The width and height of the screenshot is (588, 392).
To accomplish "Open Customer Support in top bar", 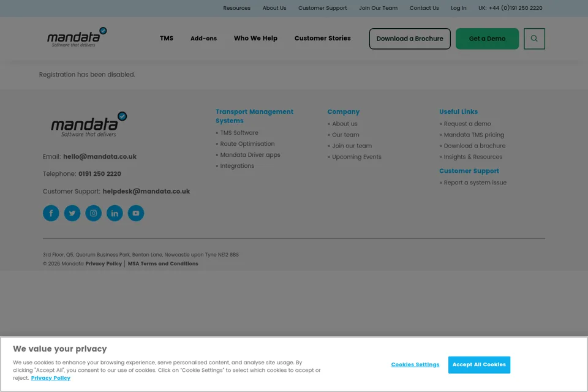I will 323,8.
